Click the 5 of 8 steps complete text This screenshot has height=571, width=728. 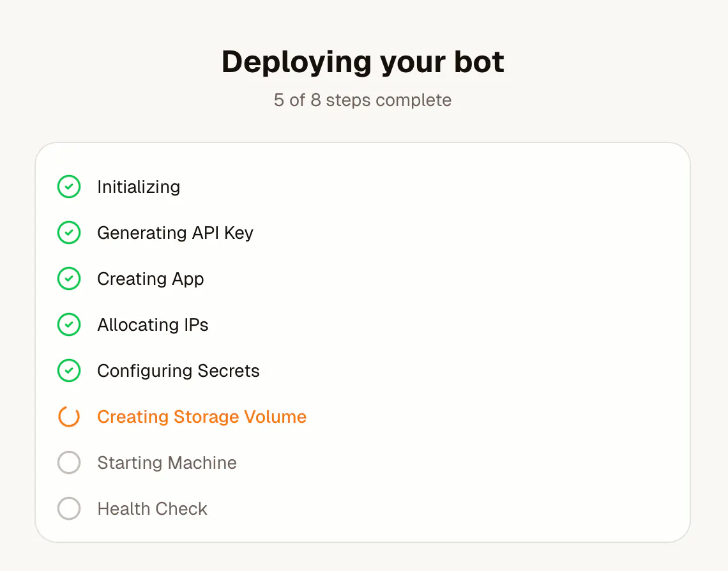pos(363,100)
